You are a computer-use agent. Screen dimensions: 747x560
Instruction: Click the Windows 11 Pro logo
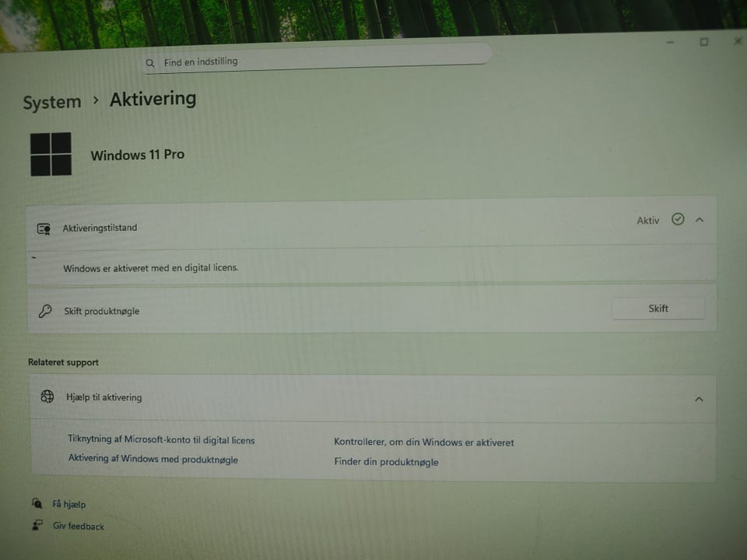[51, 154]
